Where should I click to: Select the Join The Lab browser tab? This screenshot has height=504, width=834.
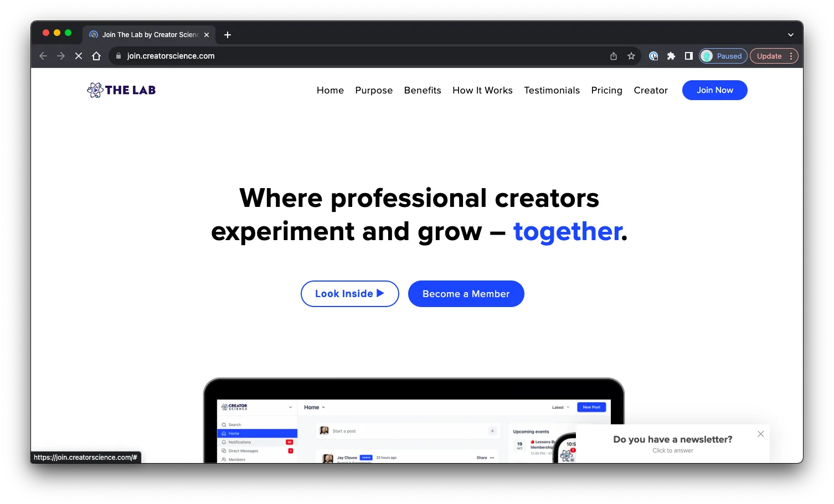point(150,35)
